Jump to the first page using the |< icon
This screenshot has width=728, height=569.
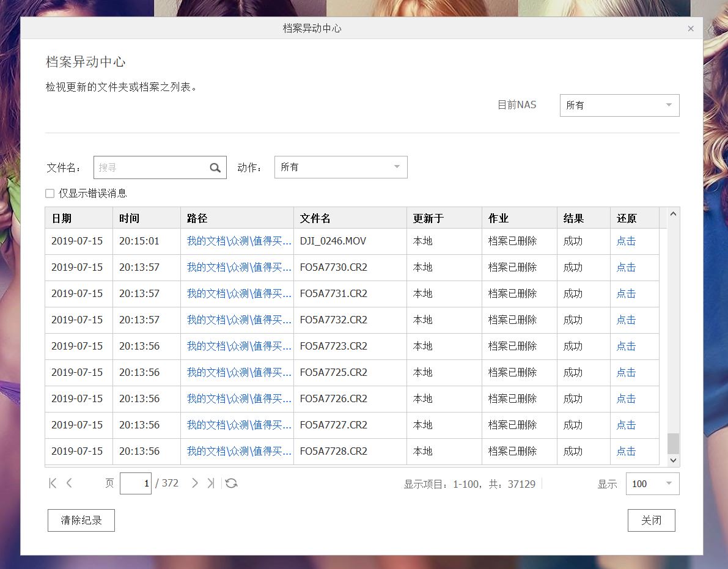[52, 483]
